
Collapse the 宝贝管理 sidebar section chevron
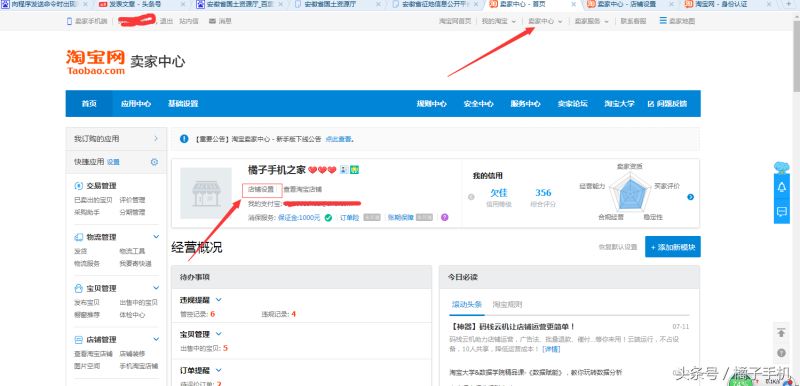156,288
